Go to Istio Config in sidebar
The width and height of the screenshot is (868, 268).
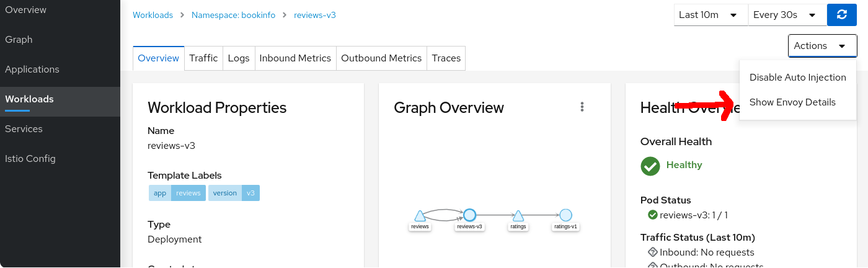[30, 159]
